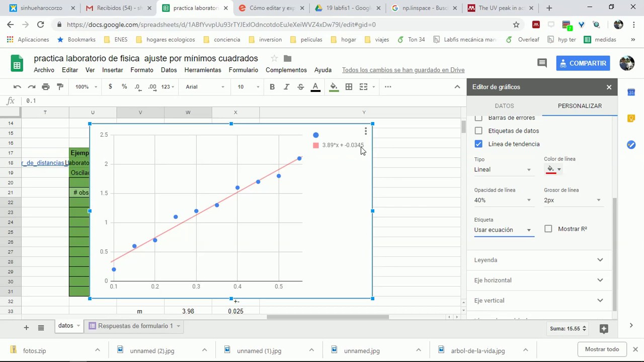
Task: Open comments history icon
Action: click(542, 63)
